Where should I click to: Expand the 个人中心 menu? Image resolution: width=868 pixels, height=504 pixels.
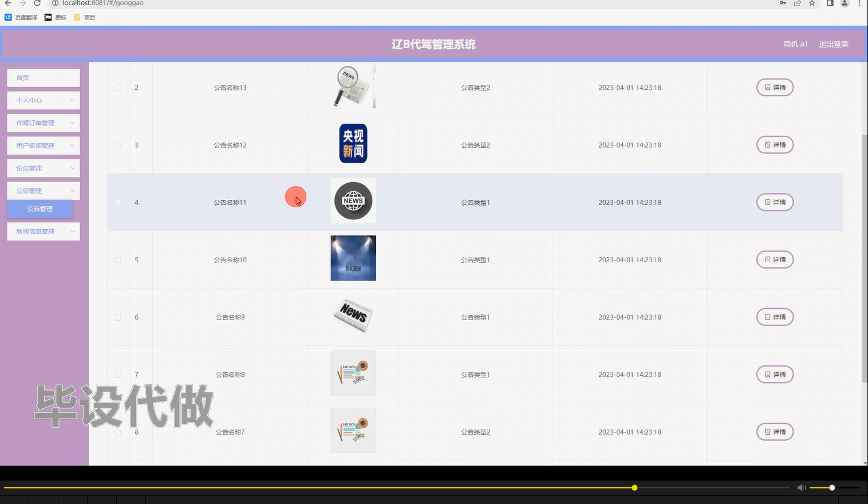pyautogui.click(x=43, y=100)
